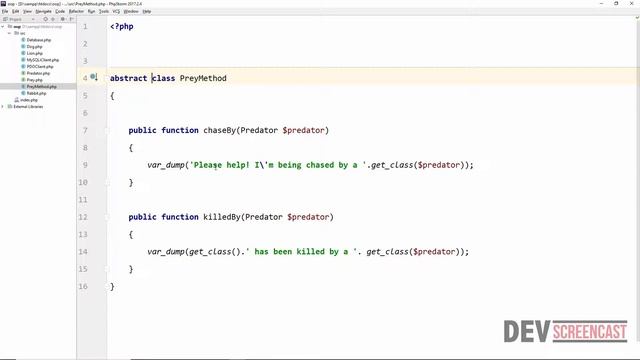
Task: Select Predator.php in project tree
Action: point(38,73)
